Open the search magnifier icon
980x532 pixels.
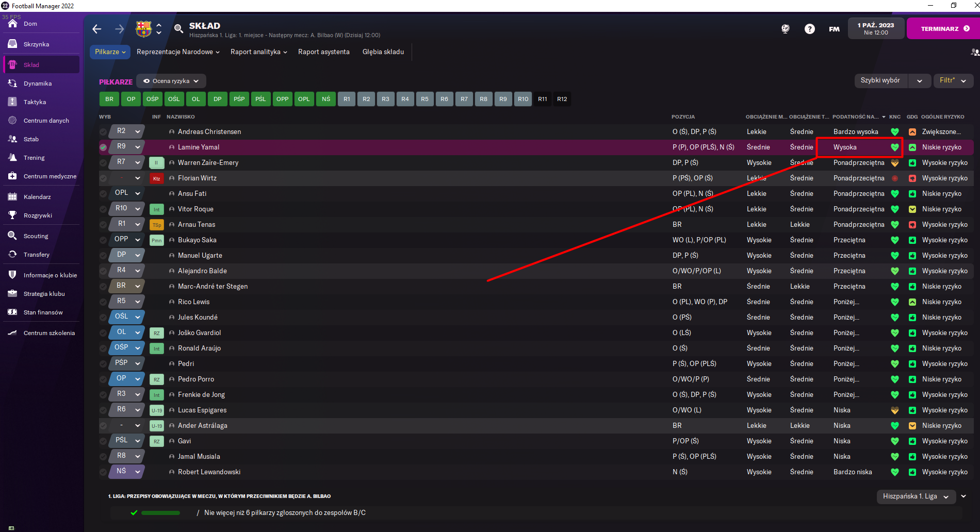click(178, 29)
